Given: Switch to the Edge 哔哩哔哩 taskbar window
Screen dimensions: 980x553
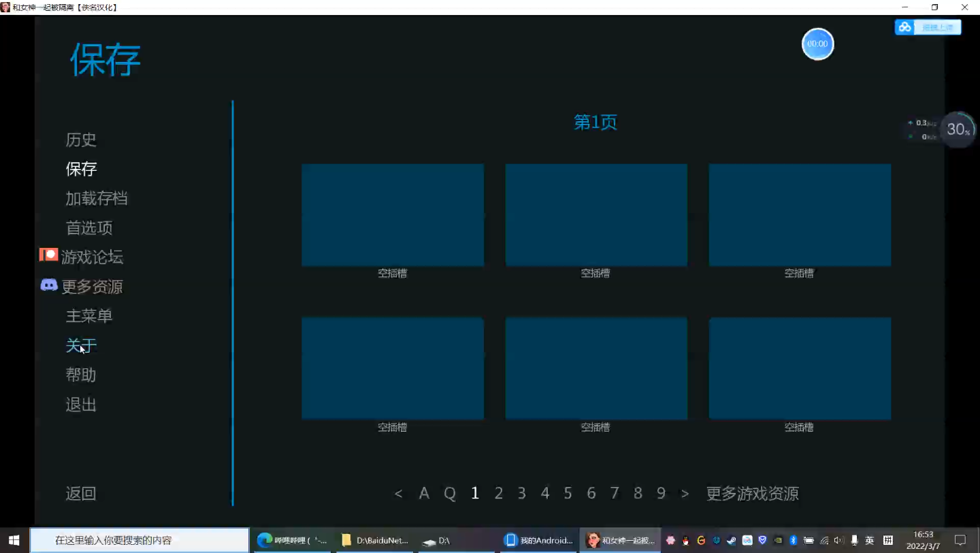Looking at the screenshot, I should click(293, 540).
